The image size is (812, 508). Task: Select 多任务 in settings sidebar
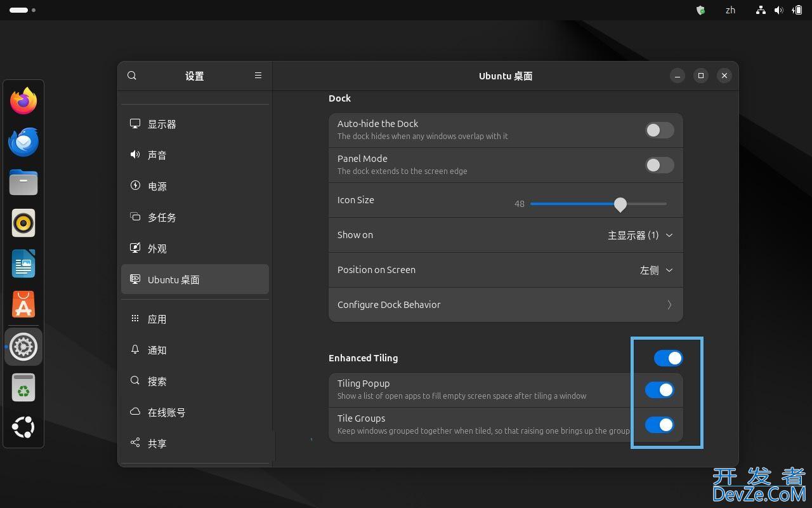coord(195,217)
